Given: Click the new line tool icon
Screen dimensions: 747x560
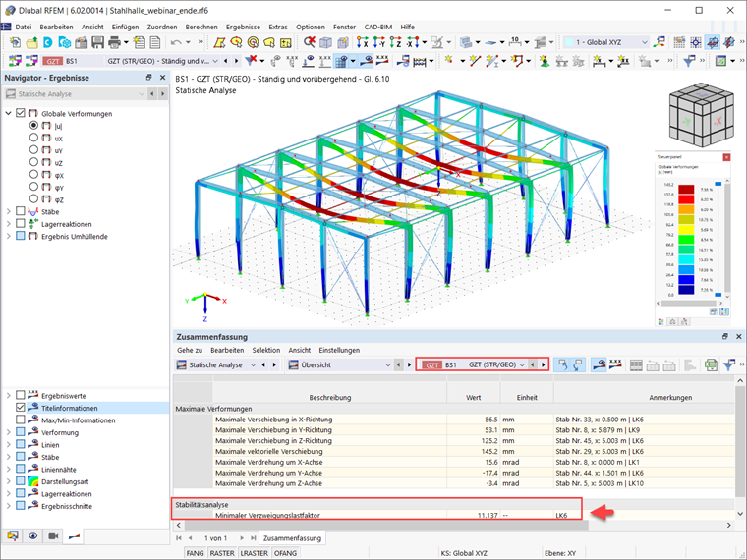Looking at the screenshot, I should (x=475, y=61).
